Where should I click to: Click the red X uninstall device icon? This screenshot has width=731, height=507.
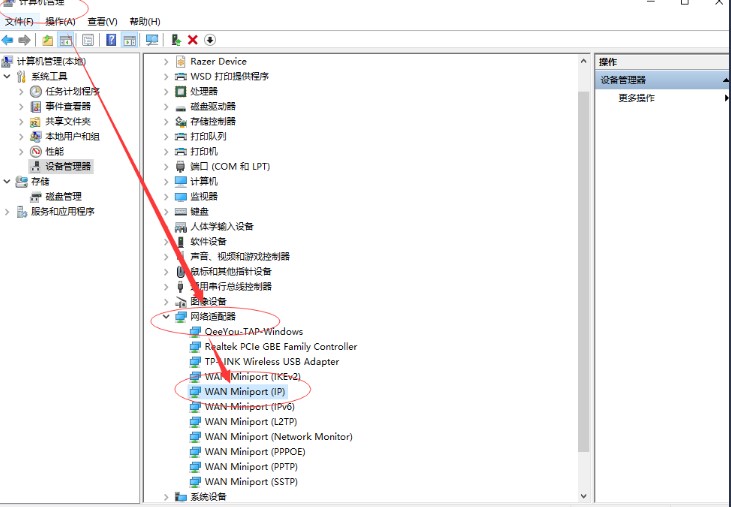pyautogui.click(x=192, y=40)
